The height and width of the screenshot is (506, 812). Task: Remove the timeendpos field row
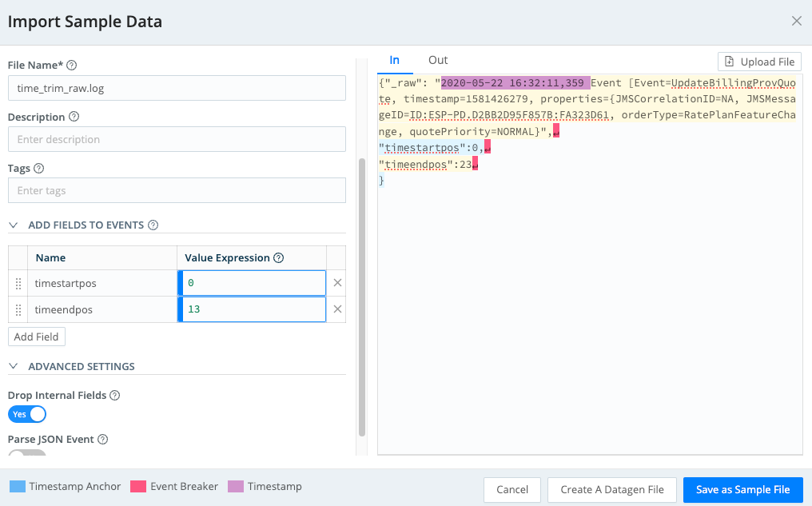pos(339,309)
